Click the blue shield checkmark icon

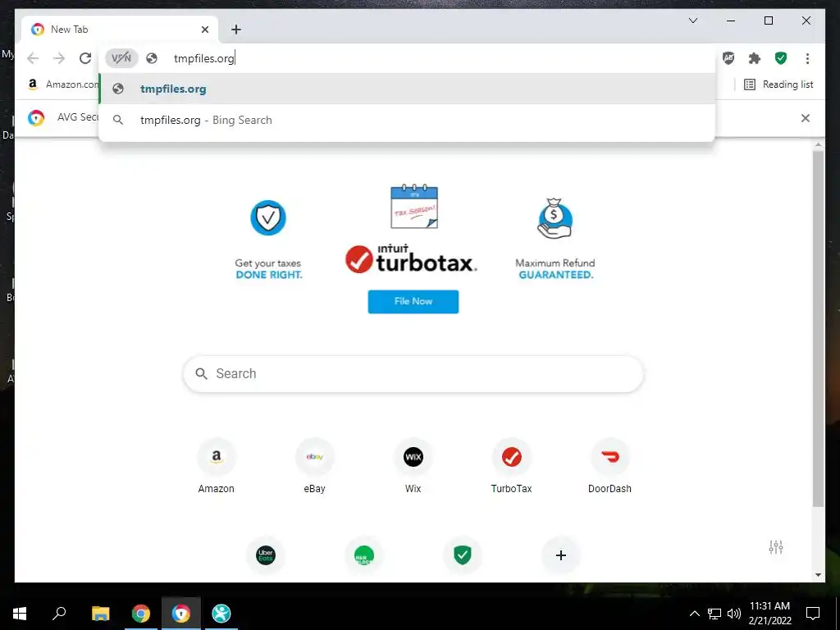[268, 218]
